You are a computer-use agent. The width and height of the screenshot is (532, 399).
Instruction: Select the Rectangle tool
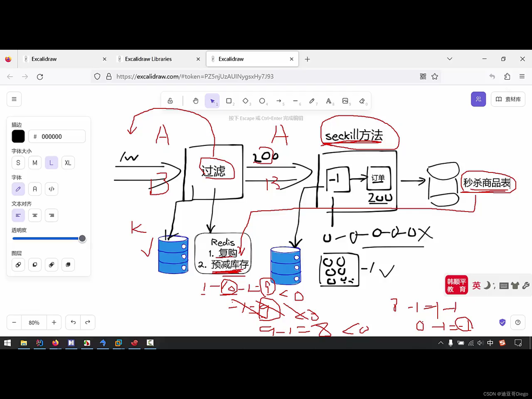pos(229,101)
